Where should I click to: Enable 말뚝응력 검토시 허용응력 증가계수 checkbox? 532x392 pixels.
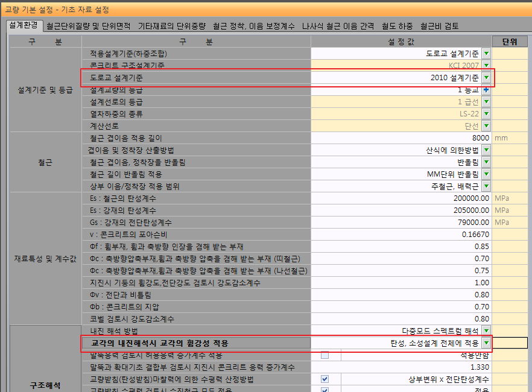325,355
